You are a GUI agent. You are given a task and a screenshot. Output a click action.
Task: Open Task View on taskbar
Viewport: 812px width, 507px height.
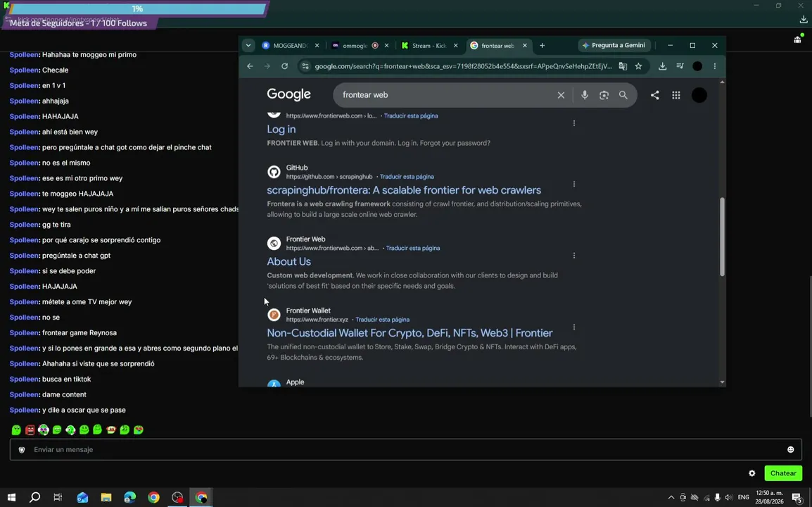click(58, 497)
